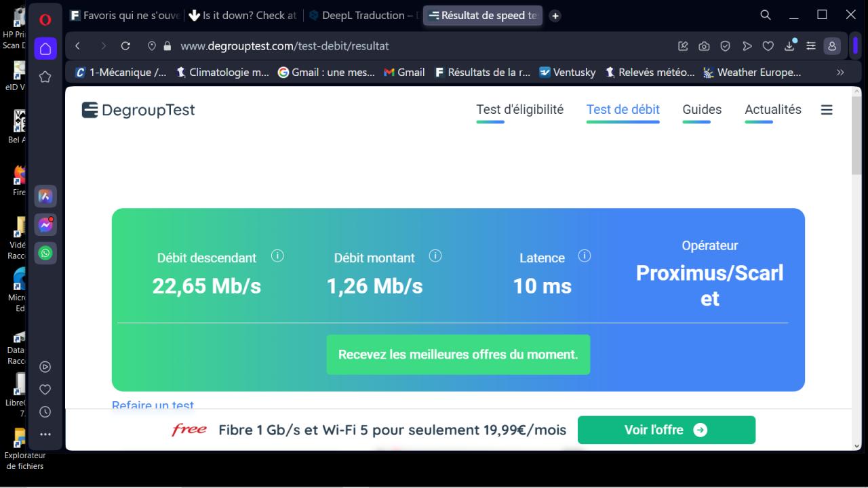Open the '1-Mécanique /...' bookmark
868x488 pixels.
tap(121, 72)
